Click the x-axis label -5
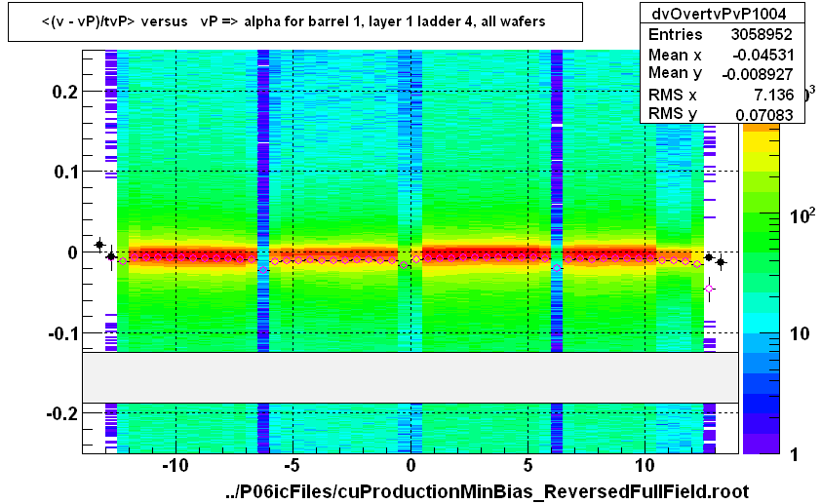The width and height of the screenshot is (821, 504). 292,465
